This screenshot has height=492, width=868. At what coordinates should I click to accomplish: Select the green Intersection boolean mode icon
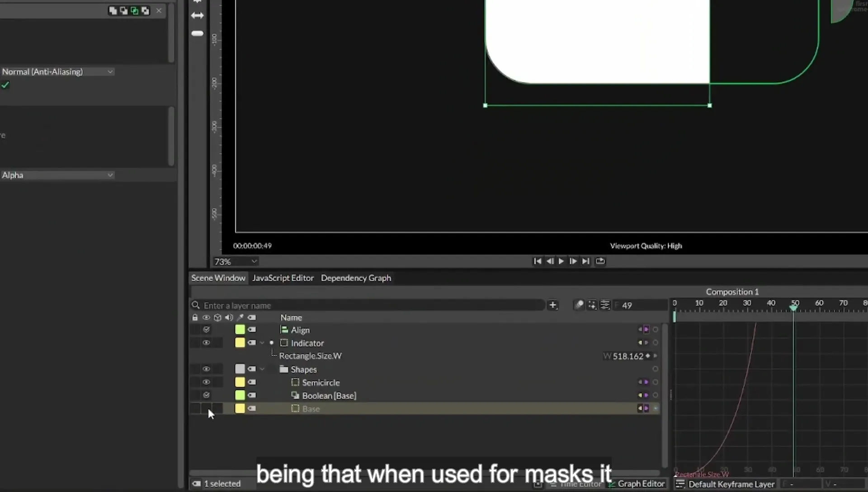pyautogui.click(x=134, y=10)
